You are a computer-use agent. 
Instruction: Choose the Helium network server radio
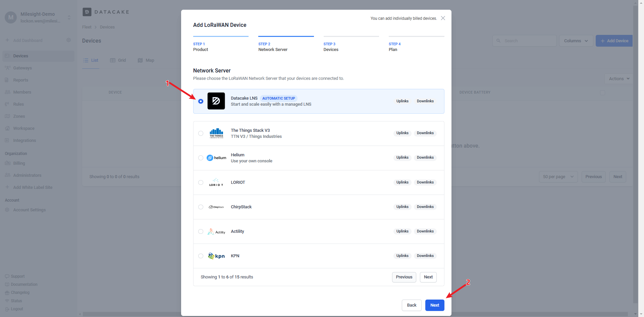click(201, 158)
